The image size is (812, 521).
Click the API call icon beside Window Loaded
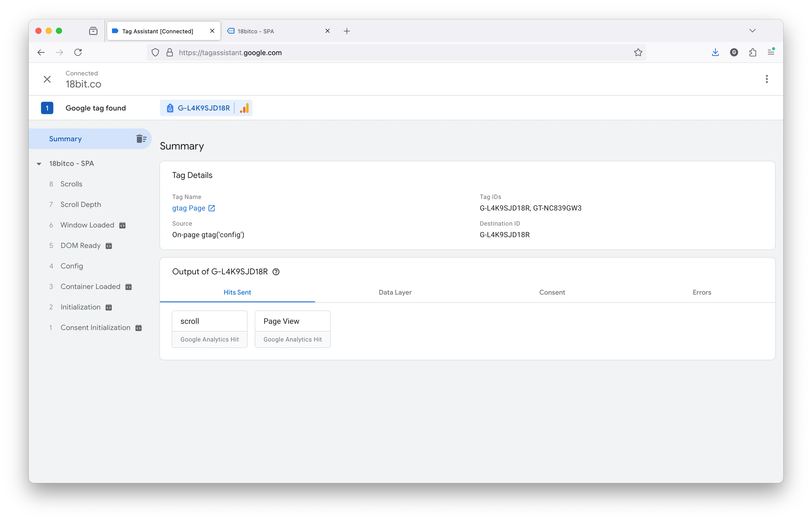123,226
